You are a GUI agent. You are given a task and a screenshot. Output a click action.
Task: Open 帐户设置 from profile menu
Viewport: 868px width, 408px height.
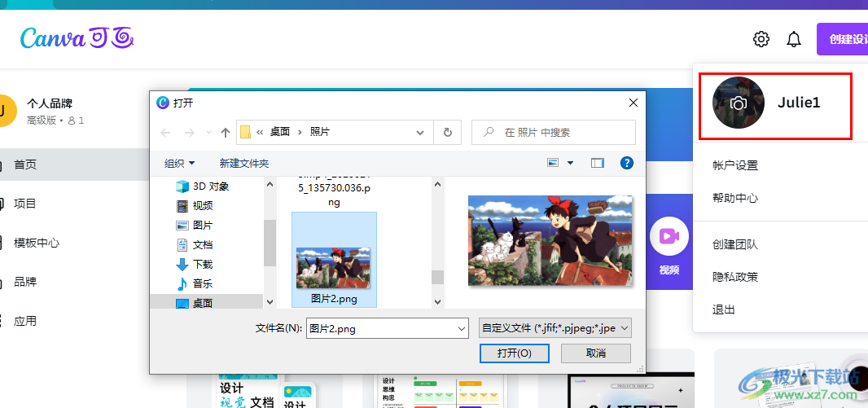[x=735, y=165]
